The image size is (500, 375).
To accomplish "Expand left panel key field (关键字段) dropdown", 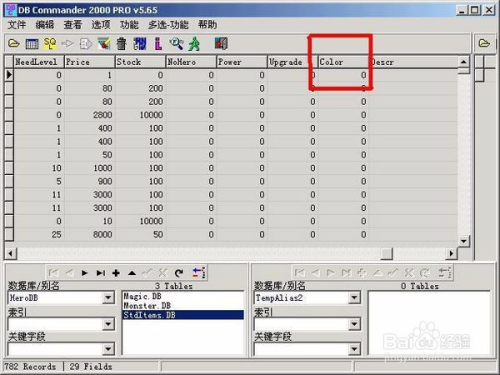I will click(108, 349).
